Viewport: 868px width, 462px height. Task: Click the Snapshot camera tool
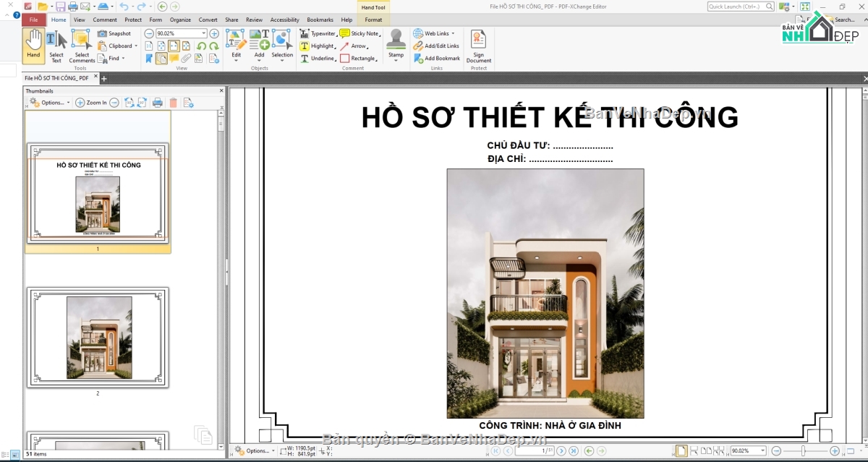(114, 33)
